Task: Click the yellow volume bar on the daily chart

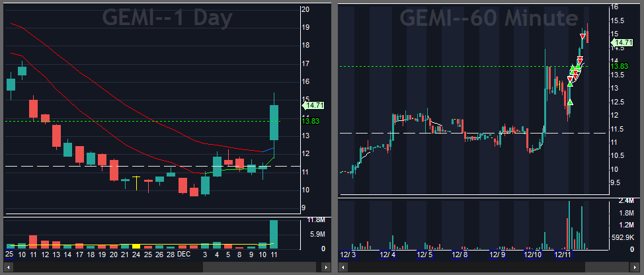Action: pos(136,247)
